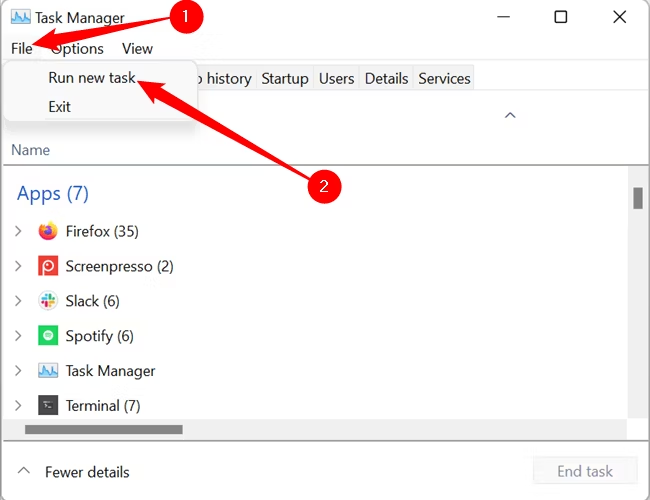
Task: Click the Spotify app icon
Action: 48,336
